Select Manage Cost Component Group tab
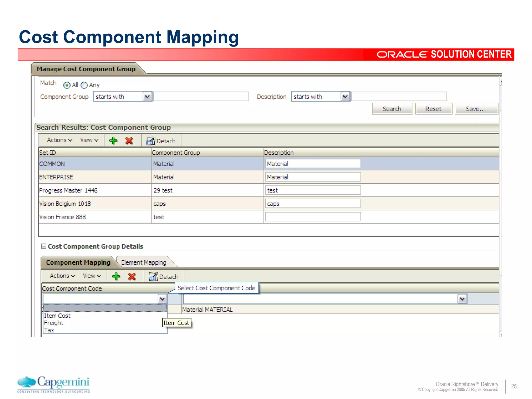The width and height of the screenshot is (532, 399). click(86, 69)
